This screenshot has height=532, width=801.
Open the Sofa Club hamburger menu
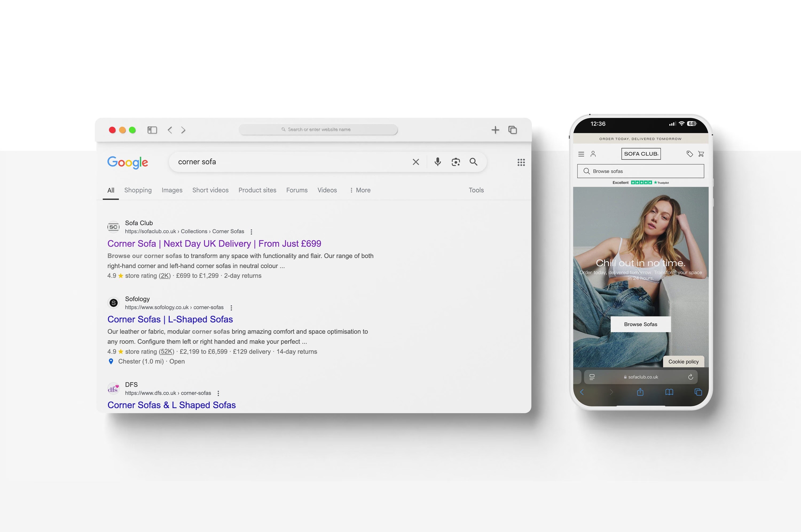[581, 154]
